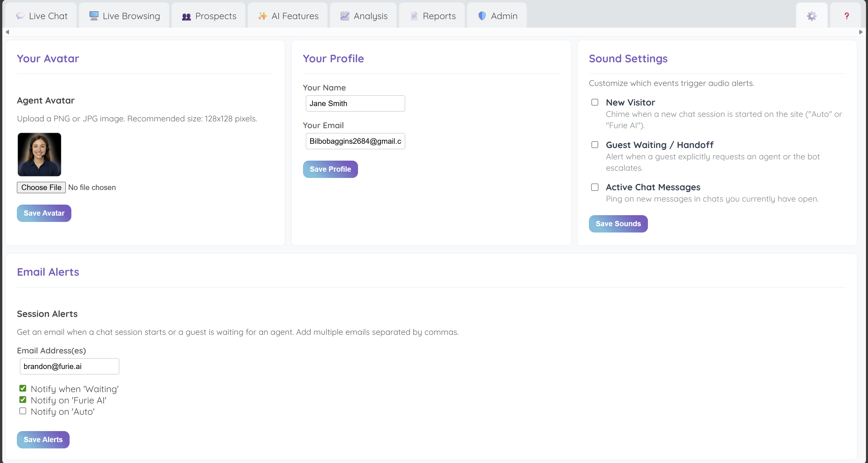Viewport: 868px width, 463px height.
Task: Click the Choose File upload button
Action: [41, 188]
